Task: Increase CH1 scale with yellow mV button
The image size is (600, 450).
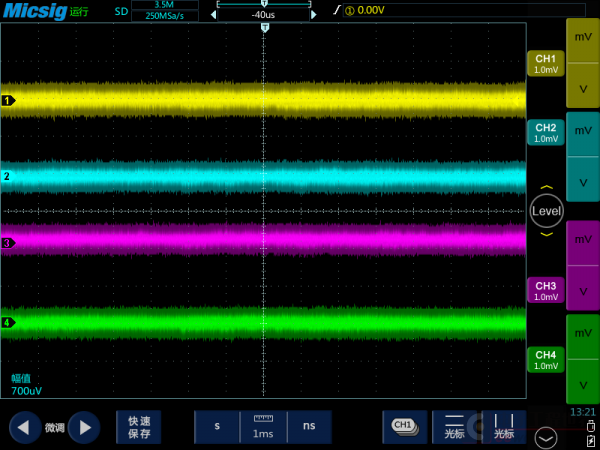Action: pyautogui.click(x=582, y=37)
